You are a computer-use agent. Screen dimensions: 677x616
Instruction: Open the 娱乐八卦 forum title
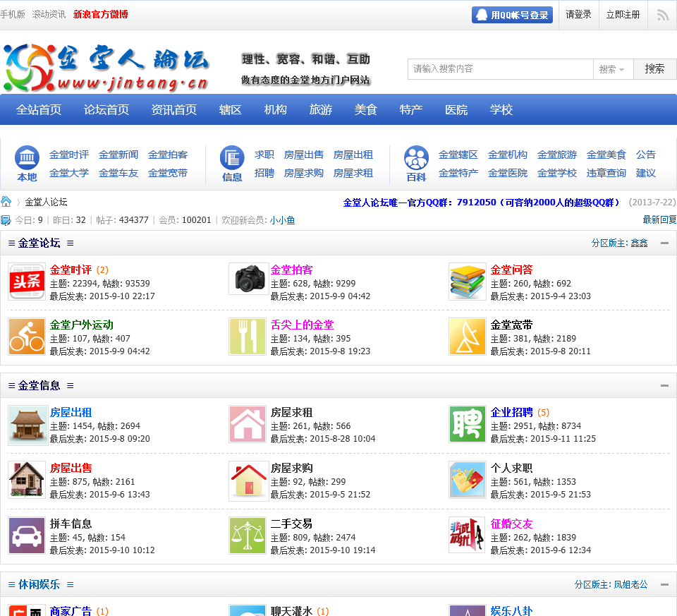(512, 611)
